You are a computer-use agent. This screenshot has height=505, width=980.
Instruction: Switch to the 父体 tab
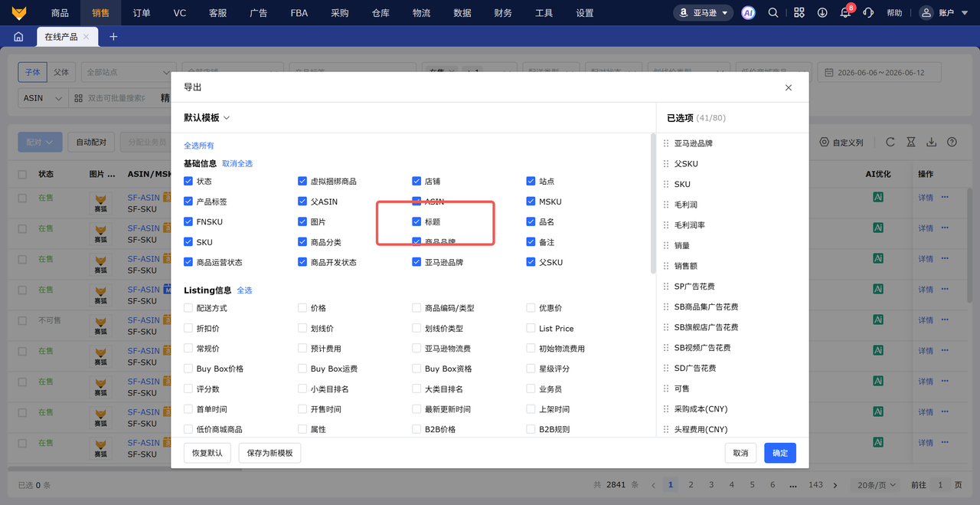pos(61,73)
